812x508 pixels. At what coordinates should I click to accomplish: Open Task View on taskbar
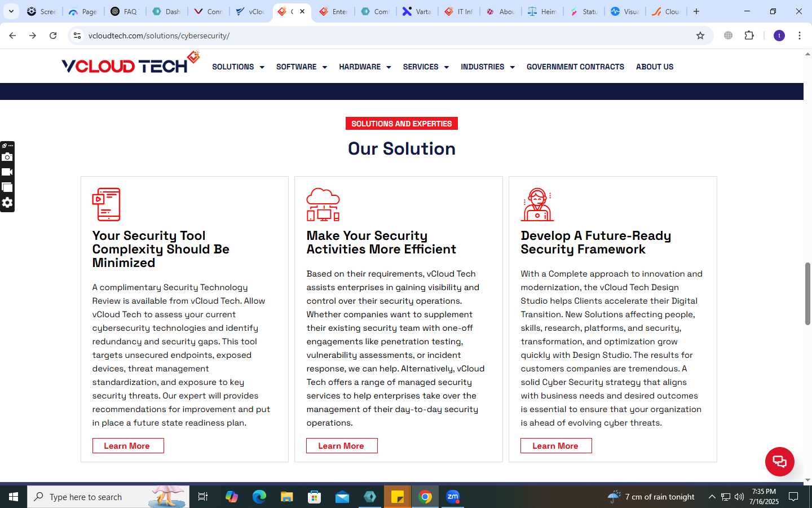203,497
